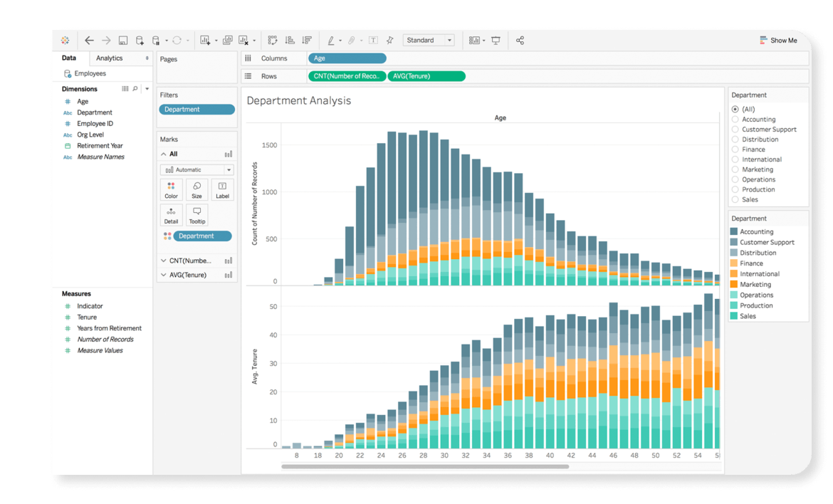Image resolution: width=833 pixels, height=504 pixels.
Task: Open the Show Me panel
Action: [x=779, y=41]
